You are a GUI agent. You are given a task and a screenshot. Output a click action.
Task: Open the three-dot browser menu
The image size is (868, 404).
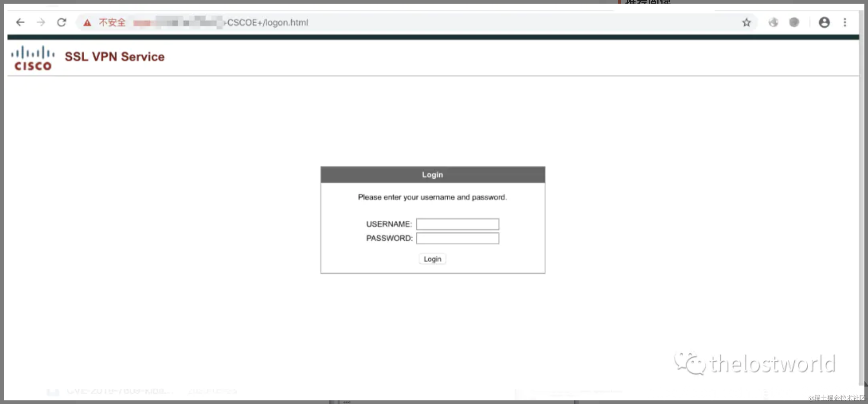click(x=845, y=23)
